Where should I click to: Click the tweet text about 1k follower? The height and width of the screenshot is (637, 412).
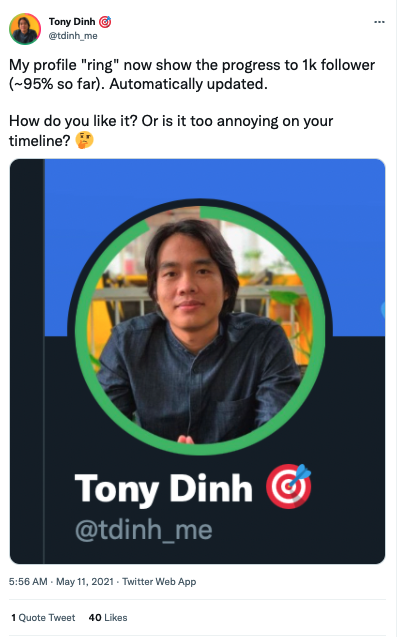click(192, 74)
